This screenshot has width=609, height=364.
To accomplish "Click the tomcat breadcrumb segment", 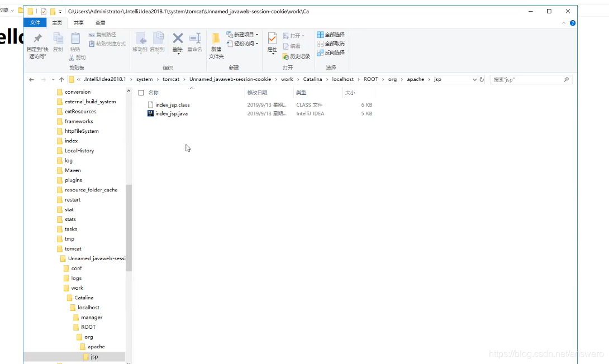I will coord(171,79).
